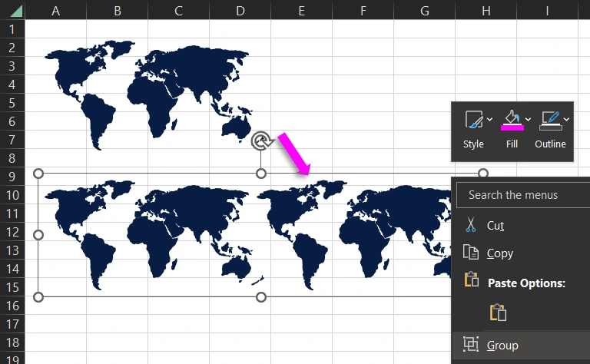Click the Cut scissors icon

coord(471,224)
